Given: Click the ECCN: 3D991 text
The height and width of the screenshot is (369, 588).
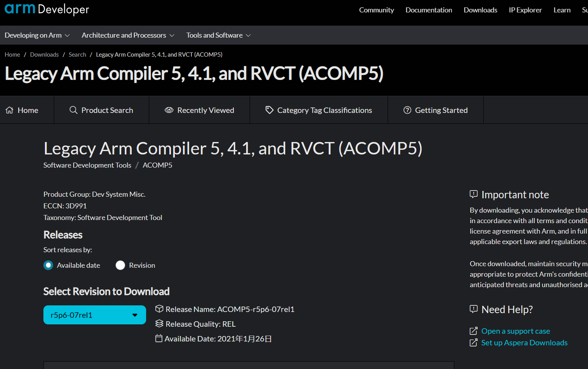Looking at the screenshot, I should 65,206.
